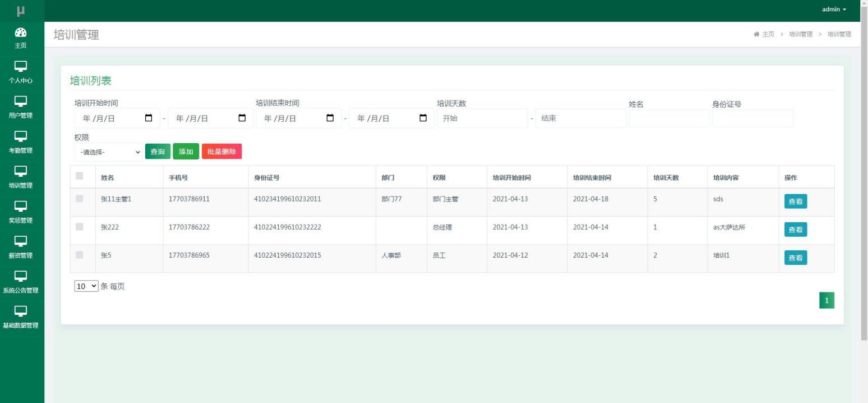The height and width of the screenshot is (403, 868).
Task: Open the admin user dropdown
Action: [x=834, y=10]
